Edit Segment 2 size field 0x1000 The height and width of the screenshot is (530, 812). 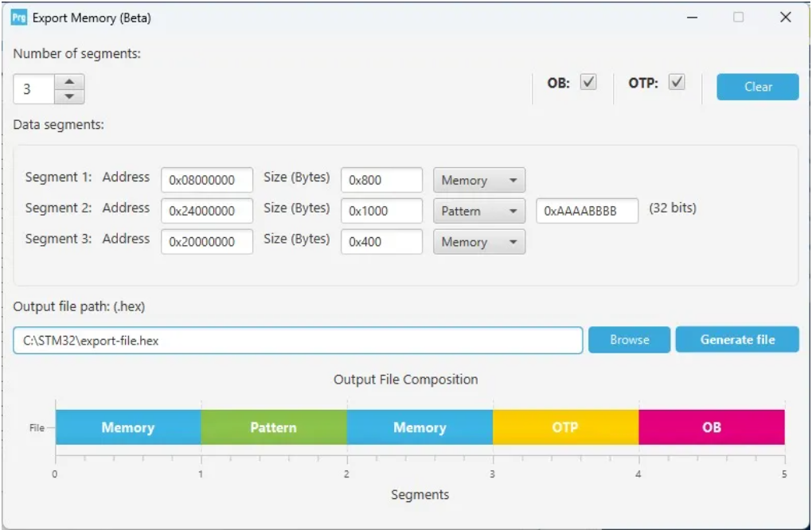(x=381, y=211)
